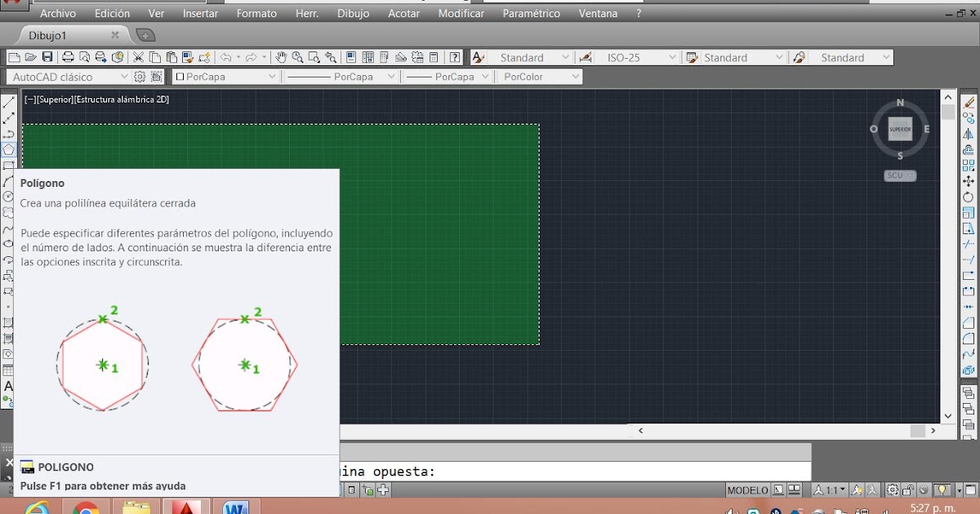Open the Plot icon to print
This screenshot has height=514, width=980.
coord(68,57)
